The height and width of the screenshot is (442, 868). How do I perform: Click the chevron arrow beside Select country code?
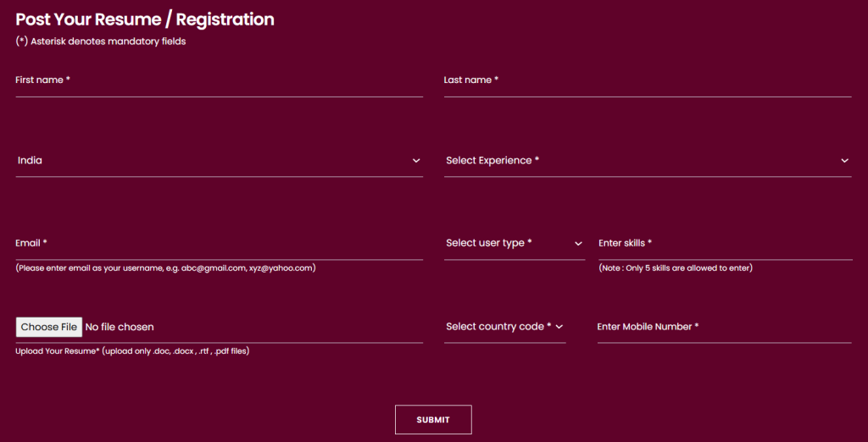559,327
